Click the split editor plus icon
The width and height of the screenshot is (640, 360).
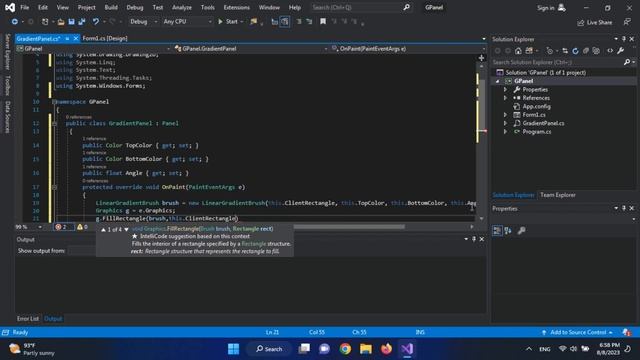pos(481,58)
